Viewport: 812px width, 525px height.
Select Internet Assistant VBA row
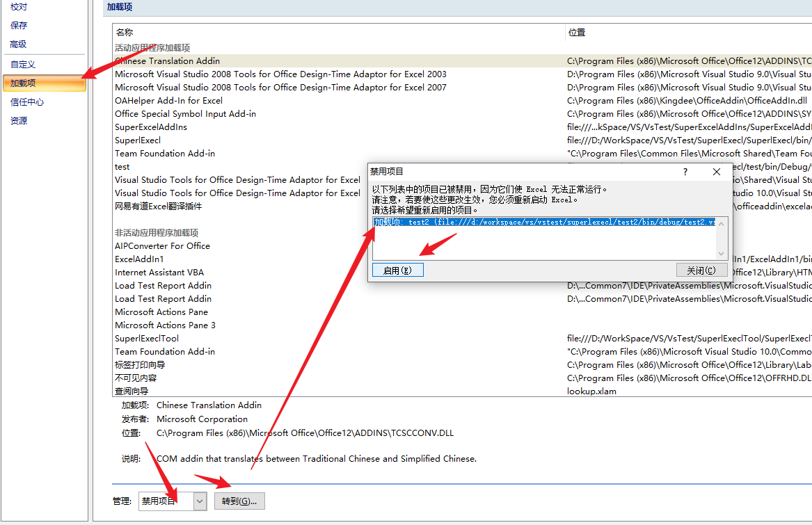tap(159, 273)
